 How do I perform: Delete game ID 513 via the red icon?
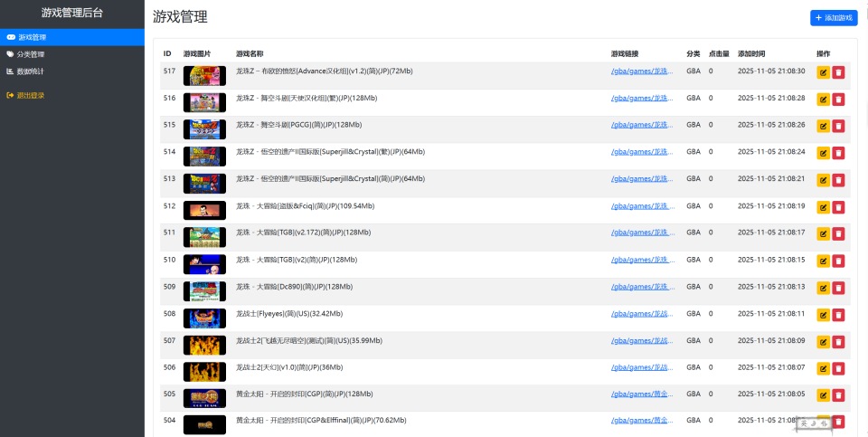click(838, 181)
